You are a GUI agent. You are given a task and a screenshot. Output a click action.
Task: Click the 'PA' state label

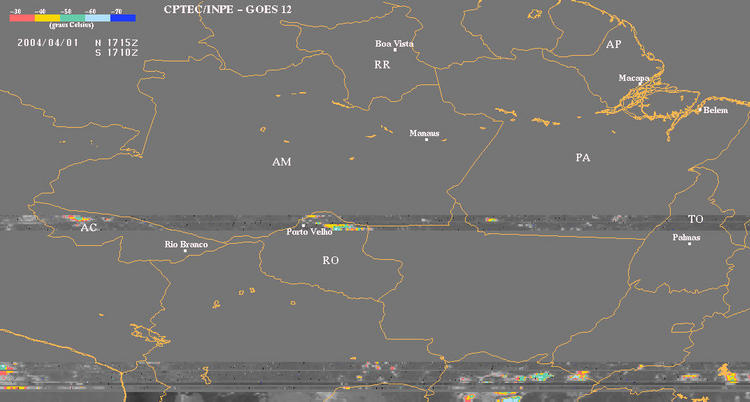(x=583, y=157)
